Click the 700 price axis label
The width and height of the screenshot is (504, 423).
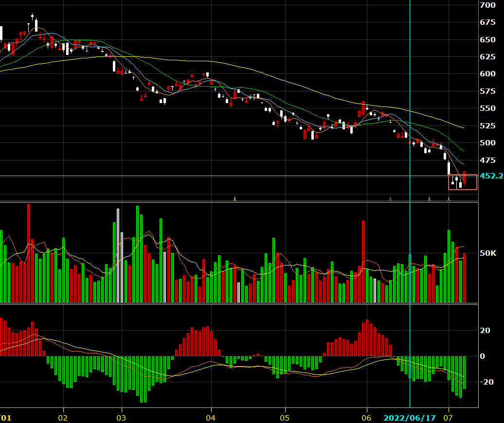(487, 5)
